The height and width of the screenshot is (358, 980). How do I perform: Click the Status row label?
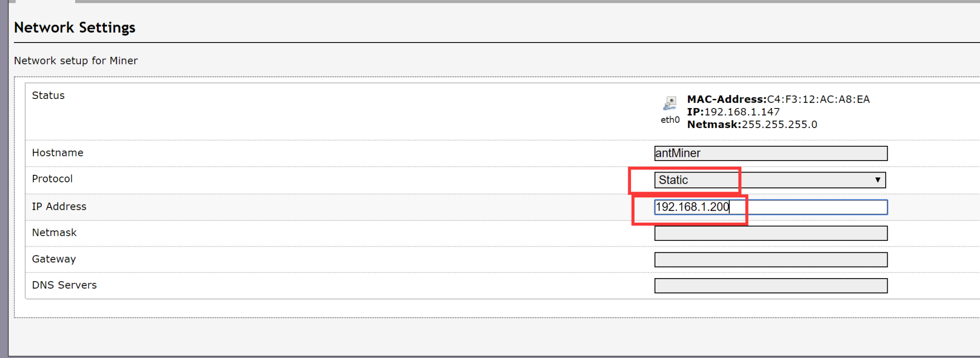[x=48, y=95]
